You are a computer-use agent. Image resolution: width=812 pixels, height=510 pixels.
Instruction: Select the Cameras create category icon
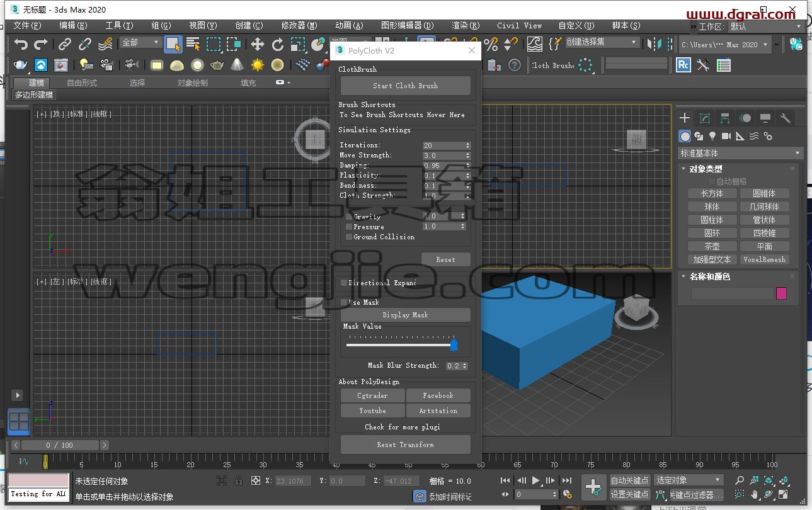(726, 136)
